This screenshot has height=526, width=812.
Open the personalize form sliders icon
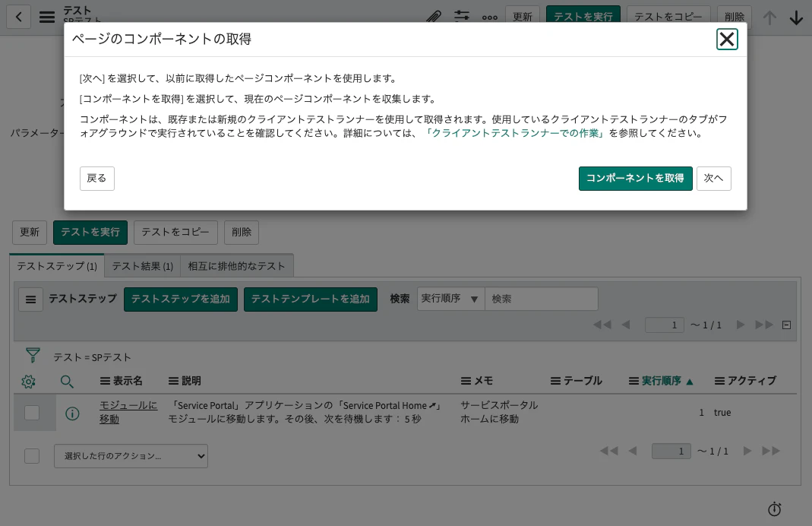461,16
